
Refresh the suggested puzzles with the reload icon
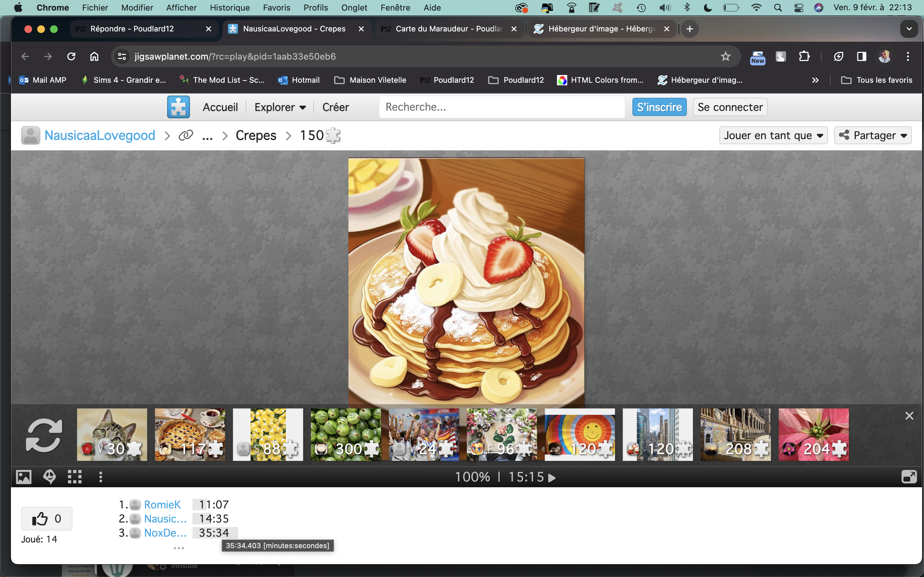coord(44,435)
